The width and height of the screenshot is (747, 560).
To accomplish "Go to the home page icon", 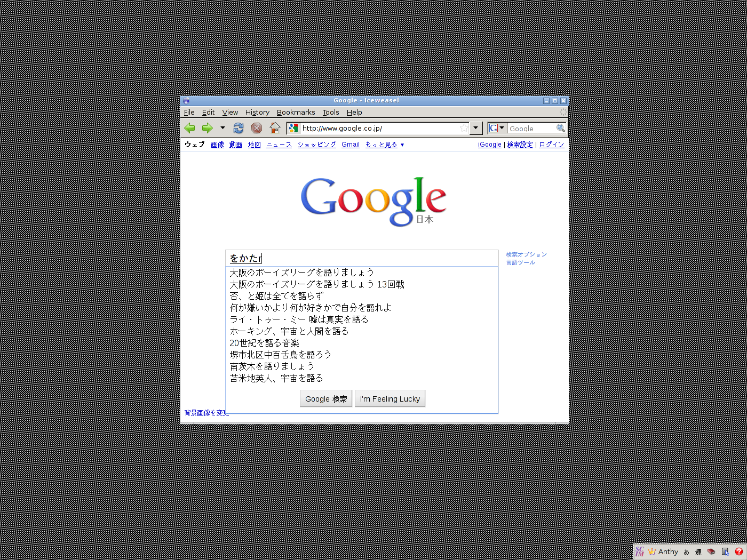I will point(275,128).
